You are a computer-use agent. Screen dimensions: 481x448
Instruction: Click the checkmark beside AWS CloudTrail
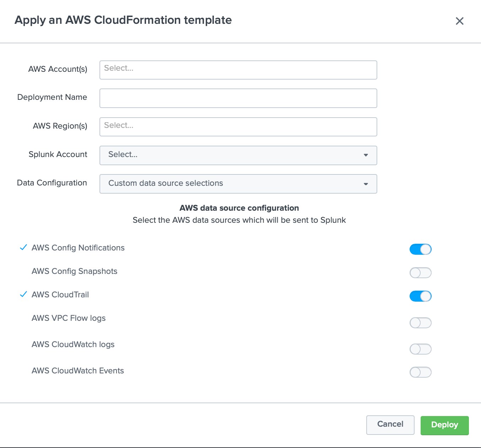coord(23,294)
